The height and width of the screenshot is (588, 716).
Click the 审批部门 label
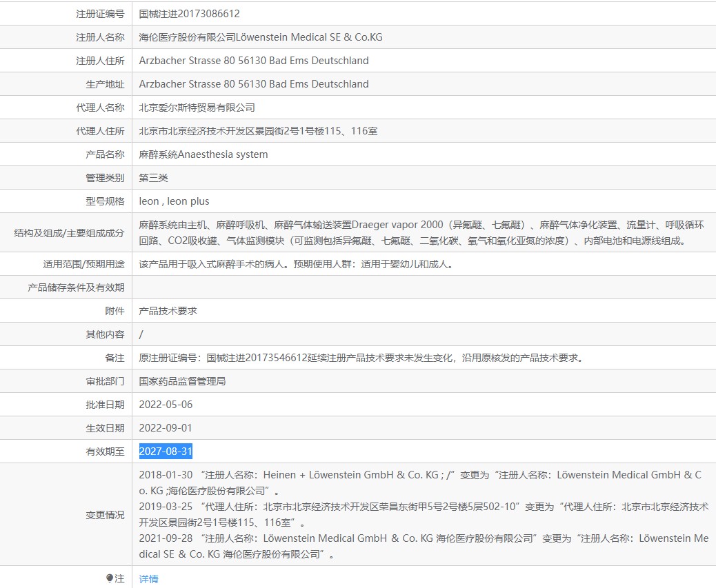(105, 381)
